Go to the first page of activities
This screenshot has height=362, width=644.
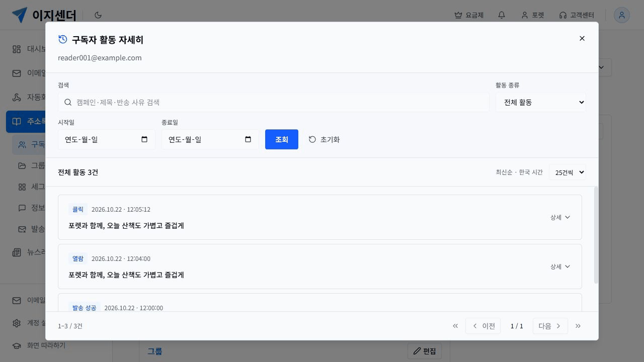pyautogui.click(x=455, y=326)
